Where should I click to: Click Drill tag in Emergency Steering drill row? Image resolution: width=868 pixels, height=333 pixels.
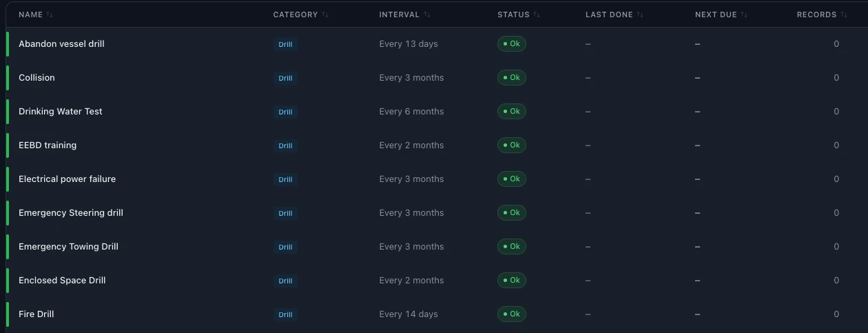coord(285,213)
